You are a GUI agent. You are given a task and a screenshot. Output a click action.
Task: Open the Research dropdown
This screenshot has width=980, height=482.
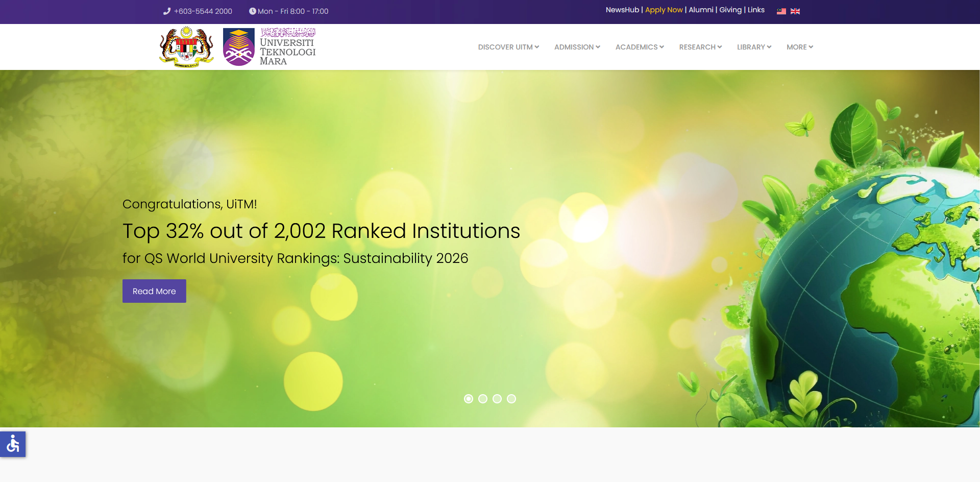[700, 47]
